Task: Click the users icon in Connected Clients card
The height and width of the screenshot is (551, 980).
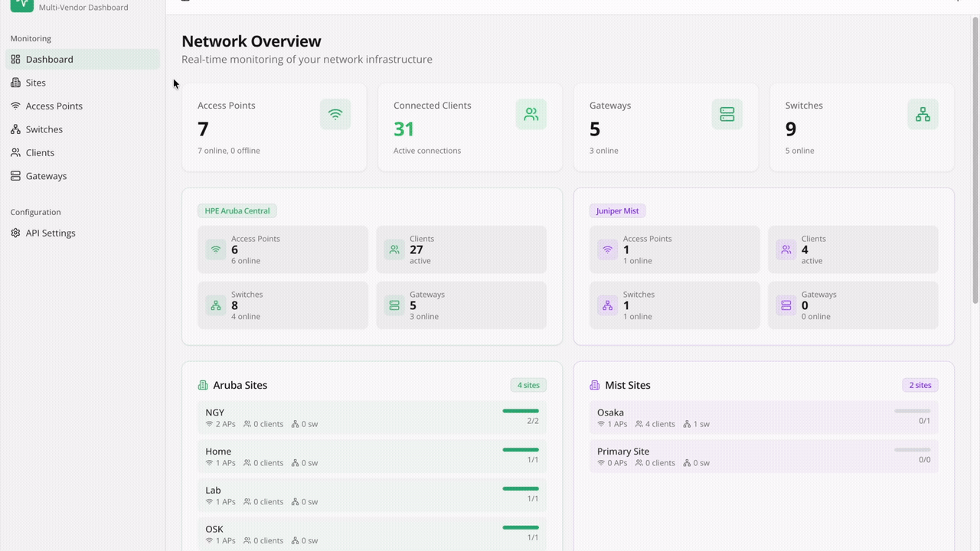Action: pyautogui.click(x=531, y=115)
